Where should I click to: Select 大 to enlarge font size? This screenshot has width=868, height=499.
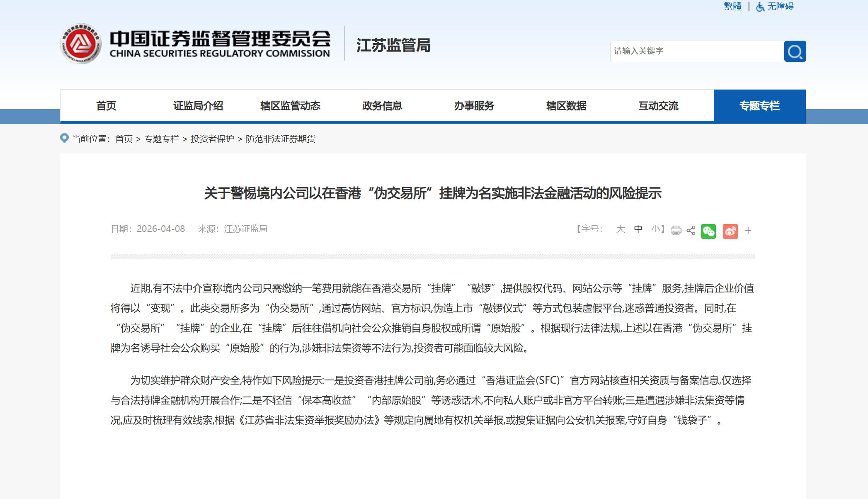point(620,229)
